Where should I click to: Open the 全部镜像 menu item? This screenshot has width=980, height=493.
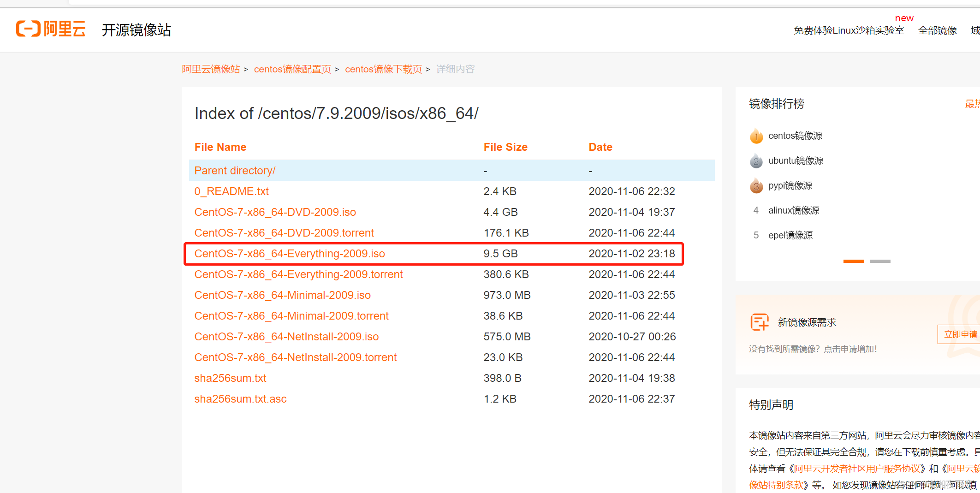point(938,30)
